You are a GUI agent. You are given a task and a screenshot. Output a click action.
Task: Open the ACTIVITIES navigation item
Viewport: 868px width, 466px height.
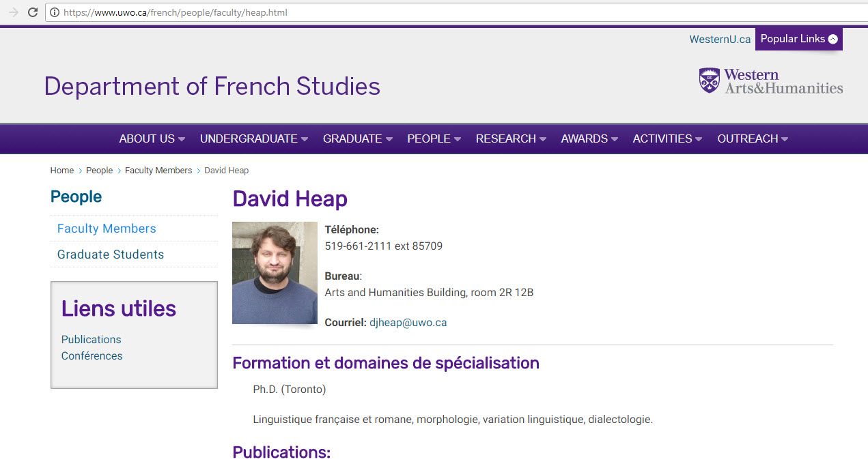[667, 139]
